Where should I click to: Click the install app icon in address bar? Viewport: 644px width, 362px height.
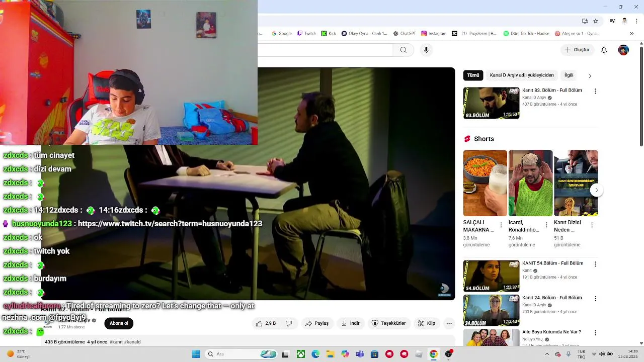585,21
